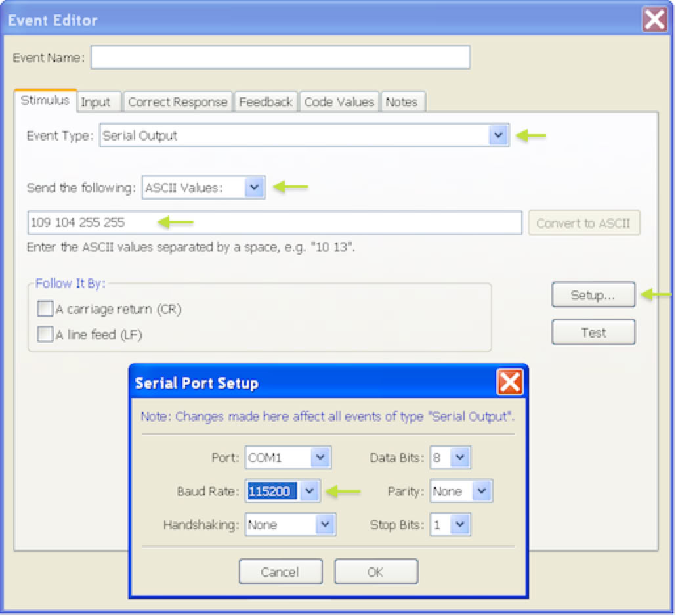Open the Feedback tab

(x=265, y=102)
